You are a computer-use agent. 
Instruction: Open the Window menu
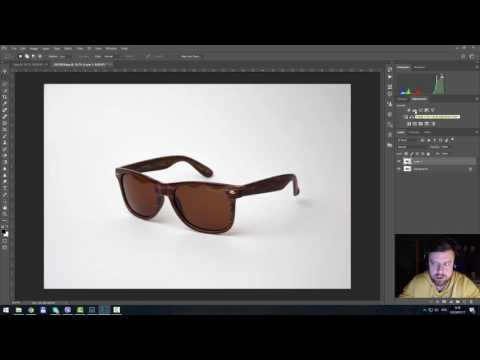point(111,49)
